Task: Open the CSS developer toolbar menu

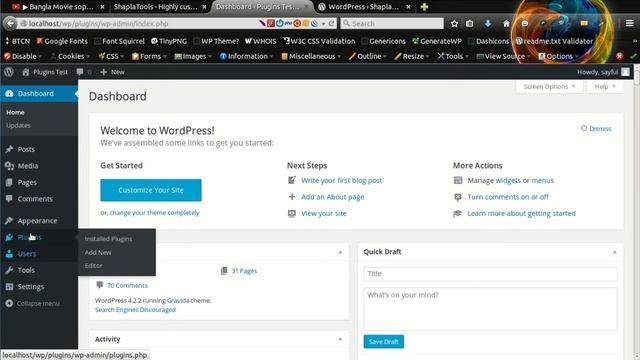Action: pos(111,56)
